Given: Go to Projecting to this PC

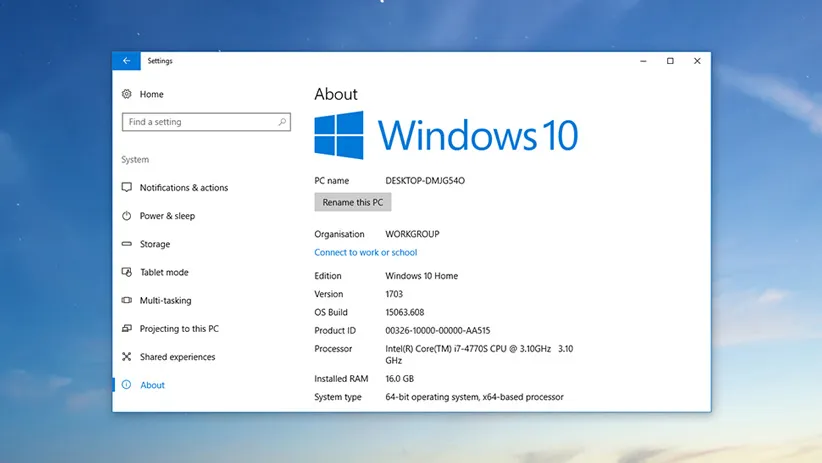Looking at the screenshot, I should 178,329.
